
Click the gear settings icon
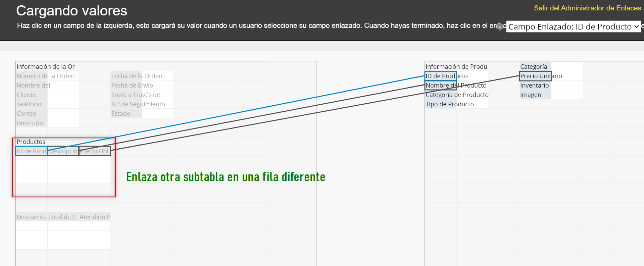[500, 26]
